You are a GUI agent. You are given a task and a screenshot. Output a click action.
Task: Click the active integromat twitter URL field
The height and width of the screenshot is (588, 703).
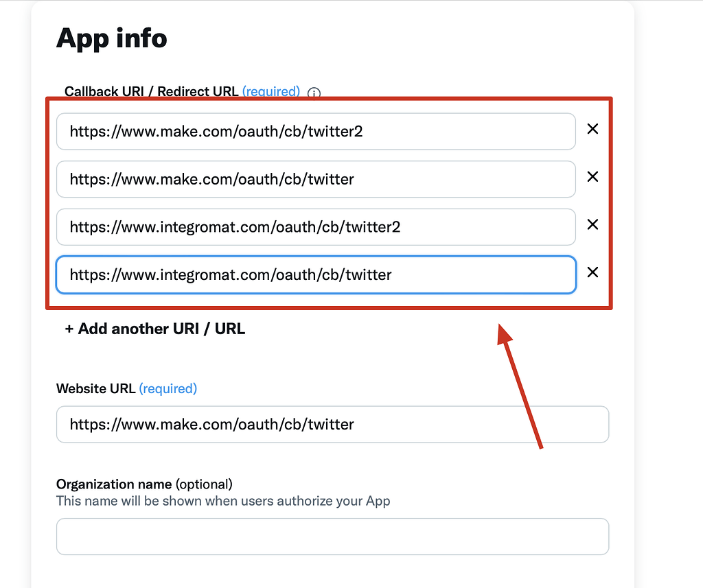(315, 274)
